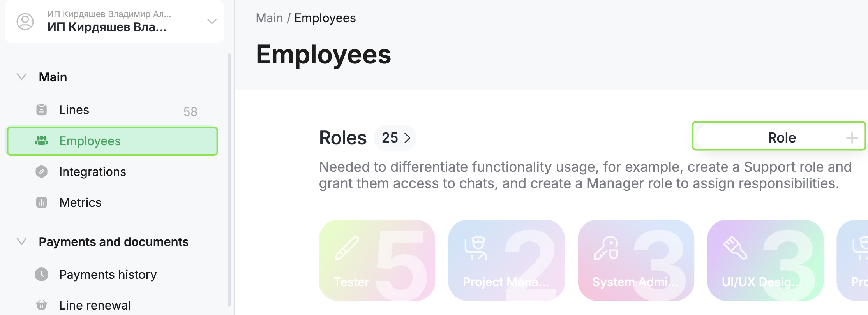Open the company account dropdown chevron
The width and height of the screenshot is (868, 315).
click(x=212, y=21)
